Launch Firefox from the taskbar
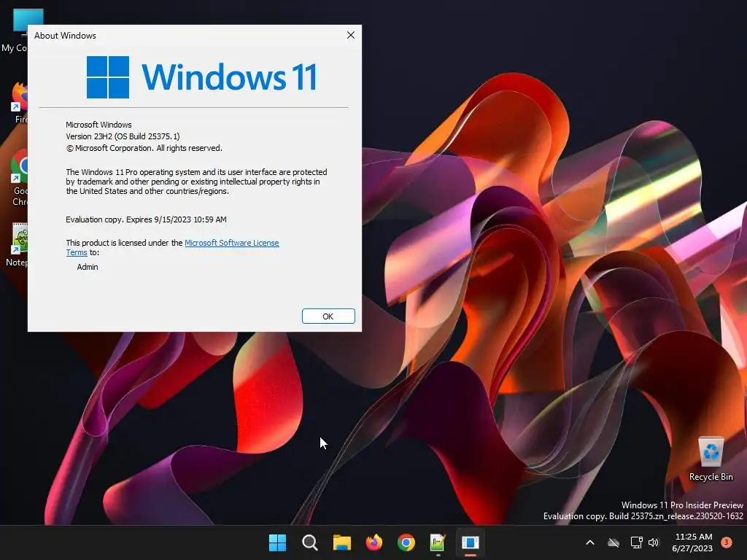Viewport: 747px width, 560px height. point(374,542)
